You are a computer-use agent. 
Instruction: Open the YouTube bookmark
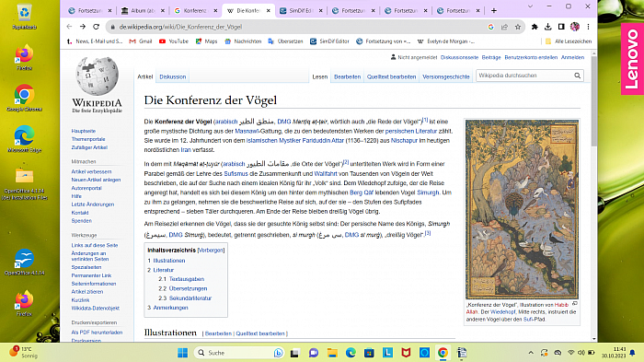(x=174, y=41)
